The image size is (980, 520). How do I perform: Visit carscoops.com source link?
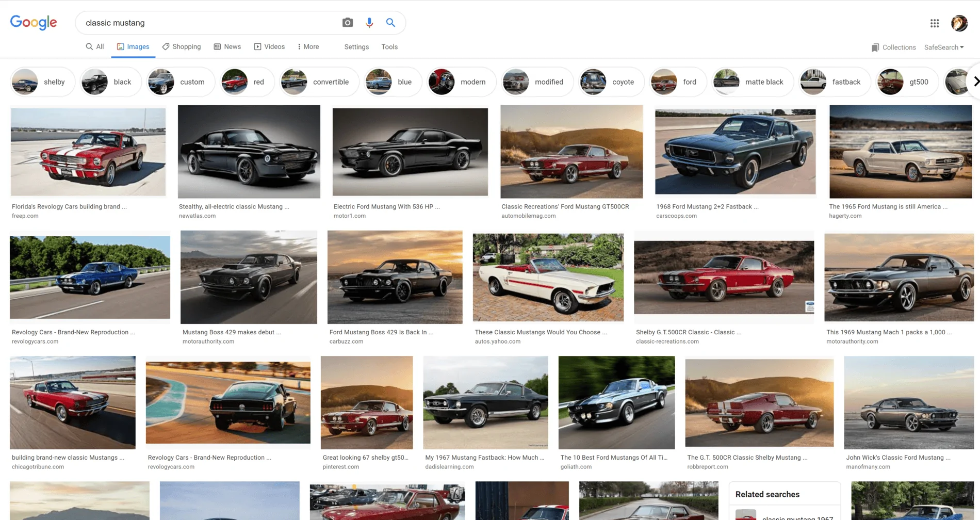coord(677,216)
